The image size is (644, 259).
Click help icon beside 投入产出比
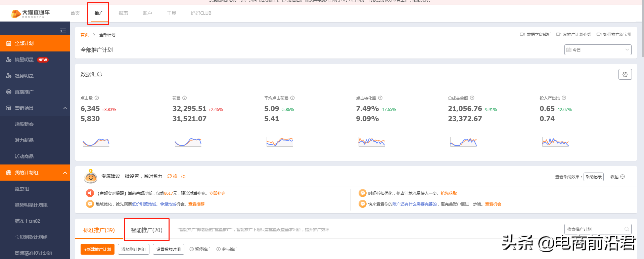point(564,98)
